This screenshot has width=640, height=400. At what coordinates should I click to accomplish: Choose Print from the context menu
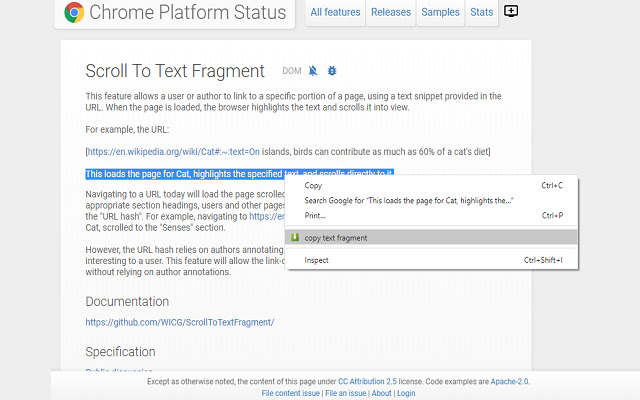(x=316, y=215)
